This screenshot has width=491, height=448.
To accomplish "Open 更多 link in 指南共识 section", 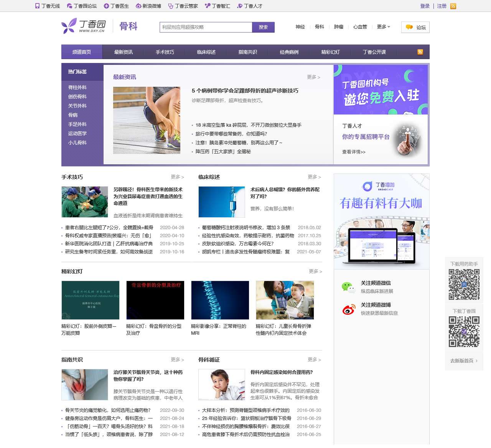I will pyautogui.click(x=177, y=360).
